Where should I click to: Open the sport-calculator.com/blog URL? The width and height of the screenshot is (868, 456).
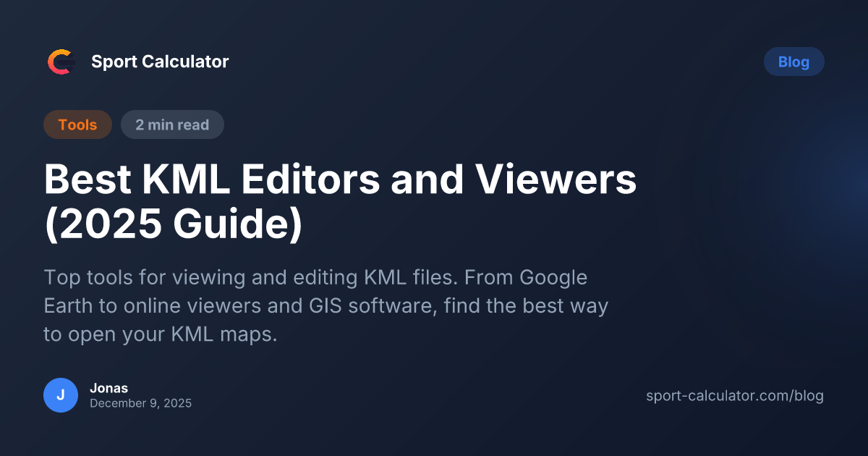click(734, 396)
